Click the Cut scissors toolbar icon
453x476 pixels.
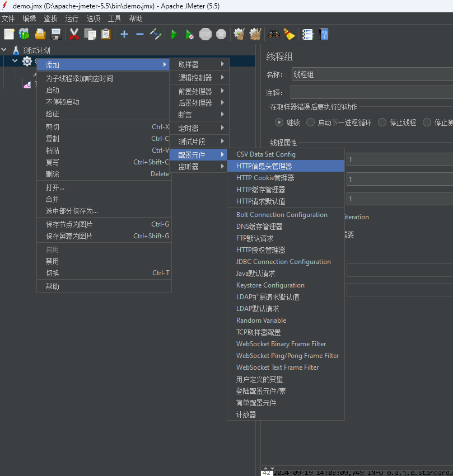74,34
